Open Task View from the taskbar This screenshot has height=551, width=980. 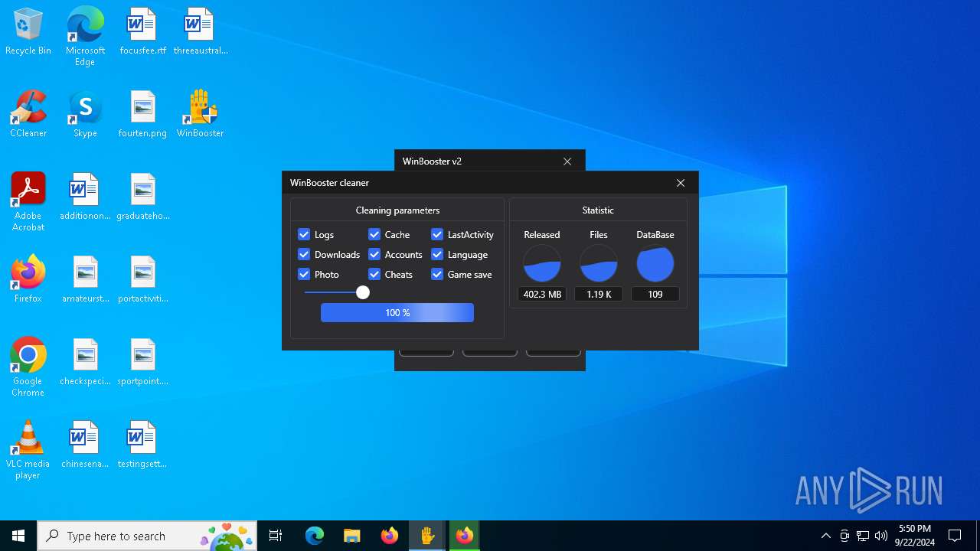coord(276,536)
